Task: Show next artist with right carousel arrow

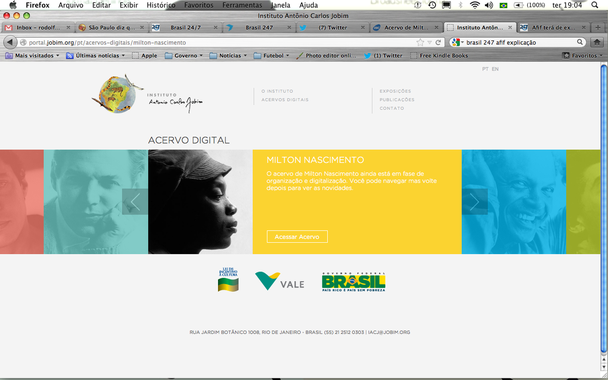Action: pos(475,202)
